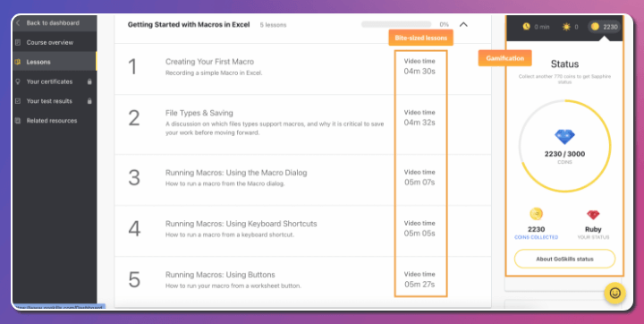Screen dimensions: 644x324
Task: Click the Getting Started with Macros in Excel title
Action: [x=189, y=25]
